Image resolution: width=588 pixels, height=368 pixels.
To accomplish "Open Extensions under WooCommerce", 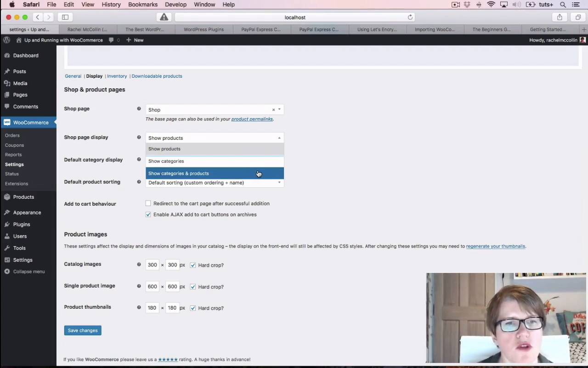I will click(17, 184).
